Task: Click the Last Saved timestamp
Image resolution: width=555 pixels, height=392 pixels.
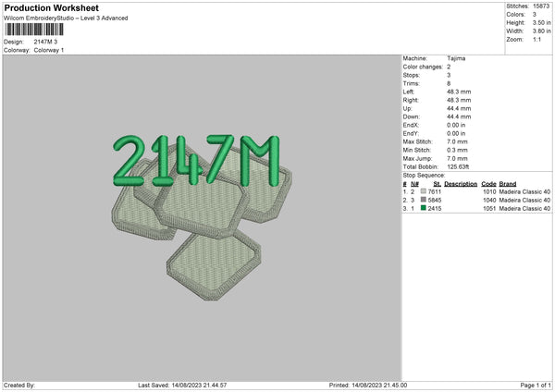Action: coord(182,385)
